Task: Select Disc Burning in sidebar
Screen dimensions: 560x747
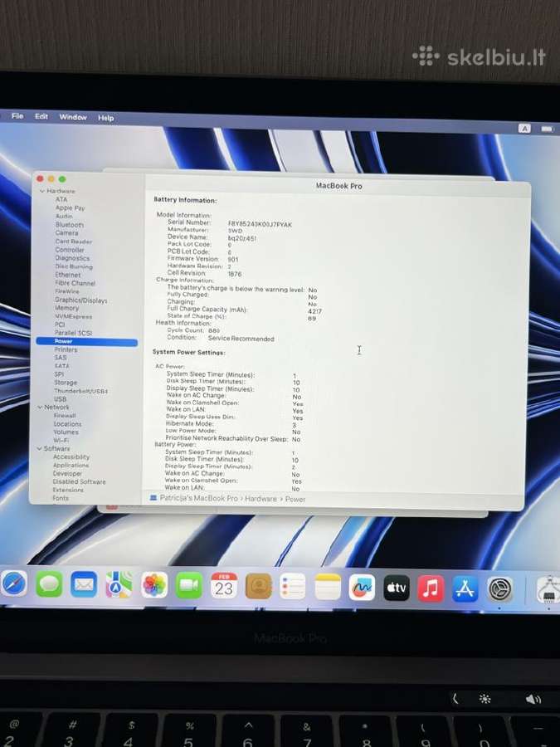Action: [74, 266]
